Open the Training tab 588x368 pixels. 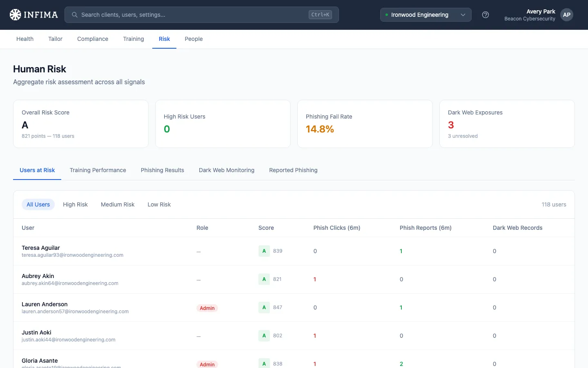[134, 39]
